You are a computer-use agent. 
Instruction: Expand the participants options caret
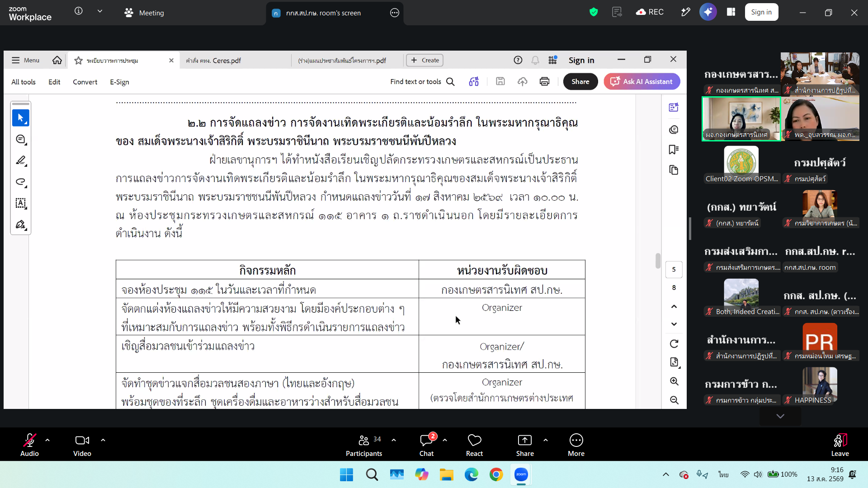(394, 440)
